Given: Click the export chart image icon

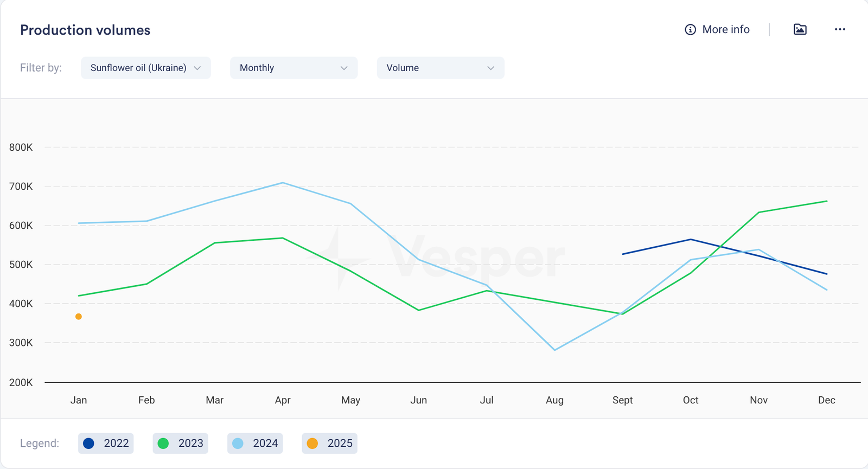Looking at the screenshot, I should point(800,29).
